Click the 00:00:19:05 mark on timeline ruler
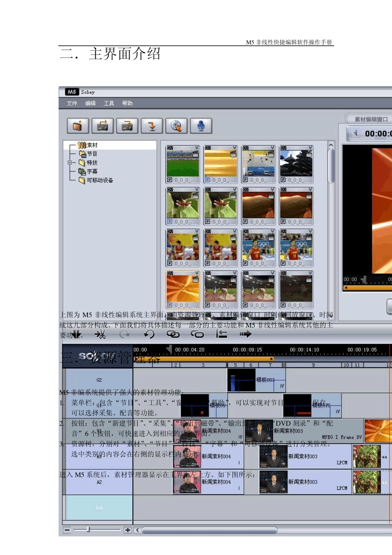 [362, 350]
